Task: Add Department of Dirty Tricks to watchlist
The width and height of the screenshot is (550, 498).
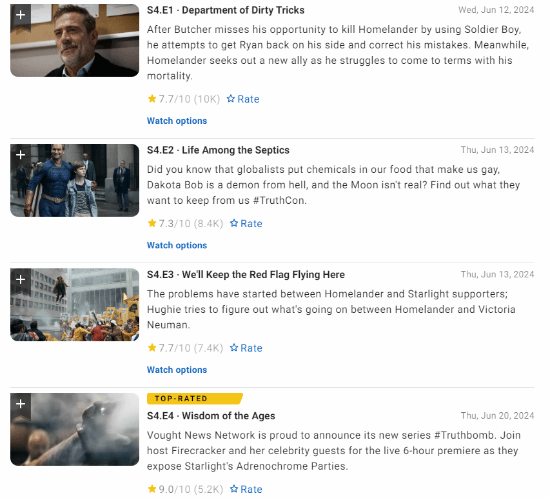Action: tap(21, 15)
